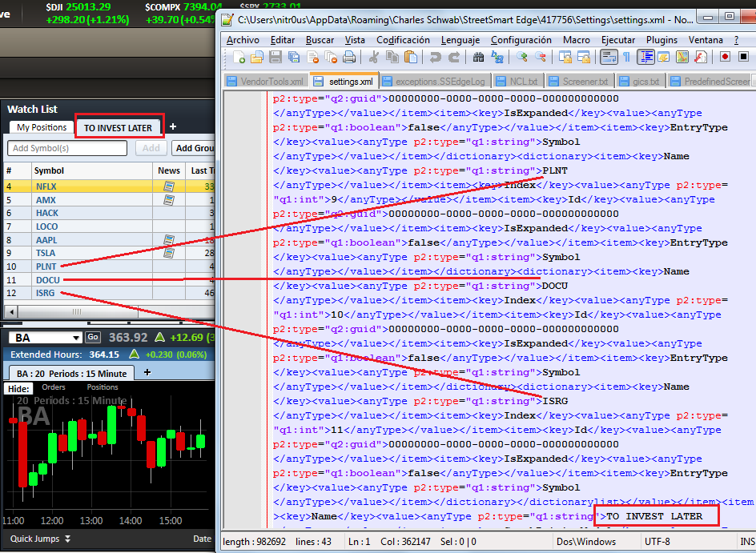756x553 pixels.
Task: Open Find with the binoculars icon
Action: (478, 58)
